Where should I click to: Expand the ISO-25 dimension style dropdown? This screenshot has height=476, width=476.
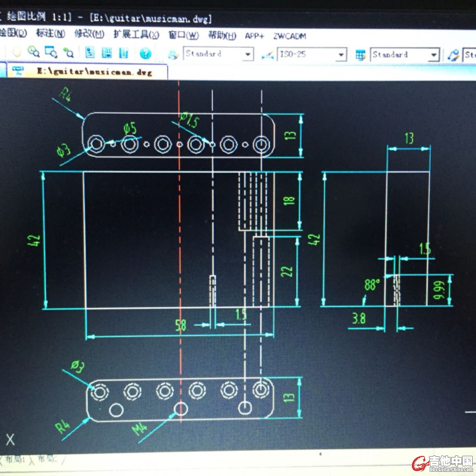tap(341, 55)
